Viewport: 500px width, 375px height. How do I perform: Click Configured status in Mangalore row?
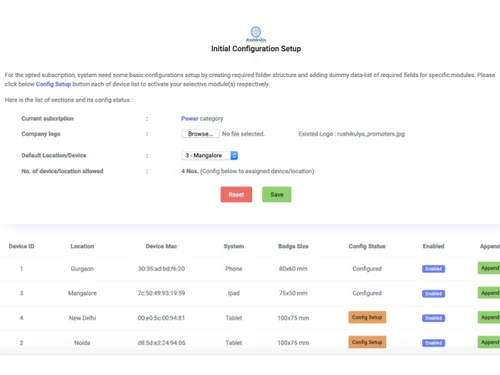click(367, 293)
